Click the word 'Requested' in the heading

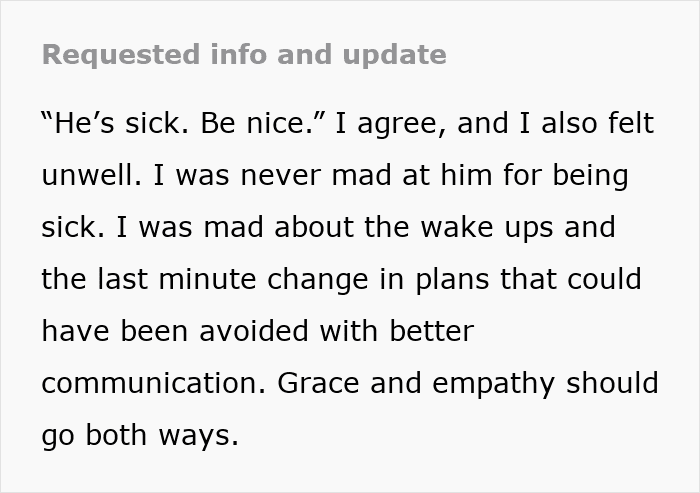pyautogui.click(x=121, y=55)
